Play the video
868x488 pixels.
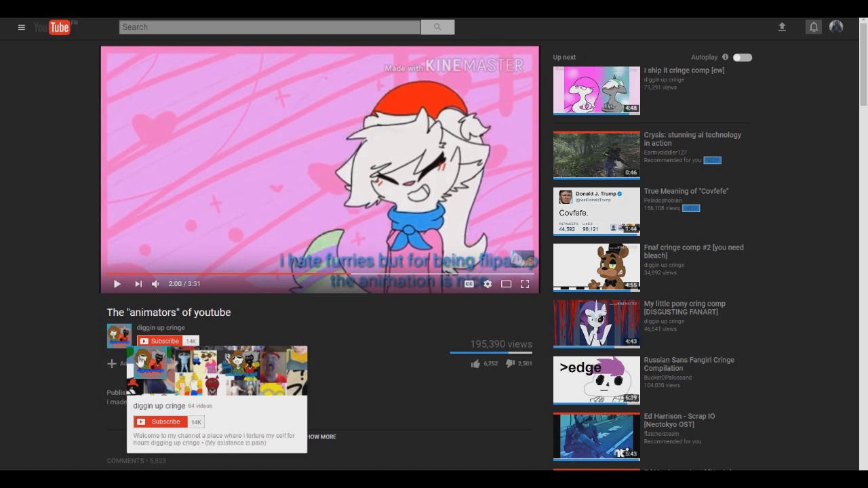[x=117, y=284]
